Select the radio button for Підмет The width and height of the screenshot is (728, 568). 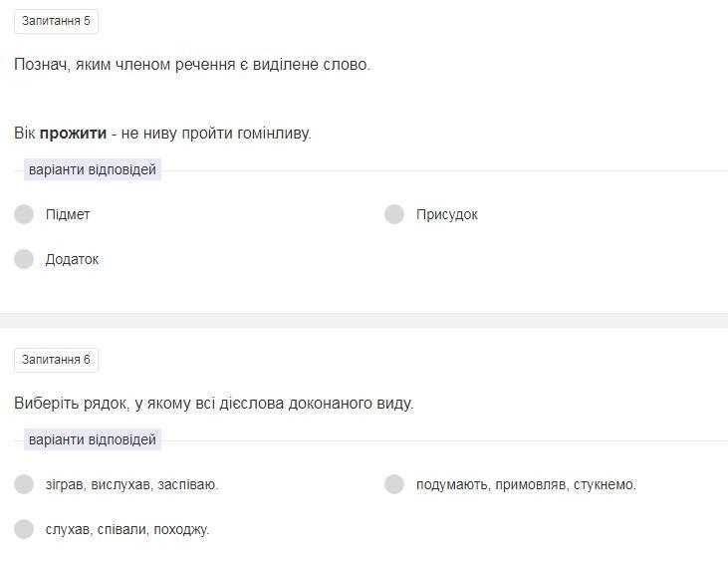pos(24,214)
